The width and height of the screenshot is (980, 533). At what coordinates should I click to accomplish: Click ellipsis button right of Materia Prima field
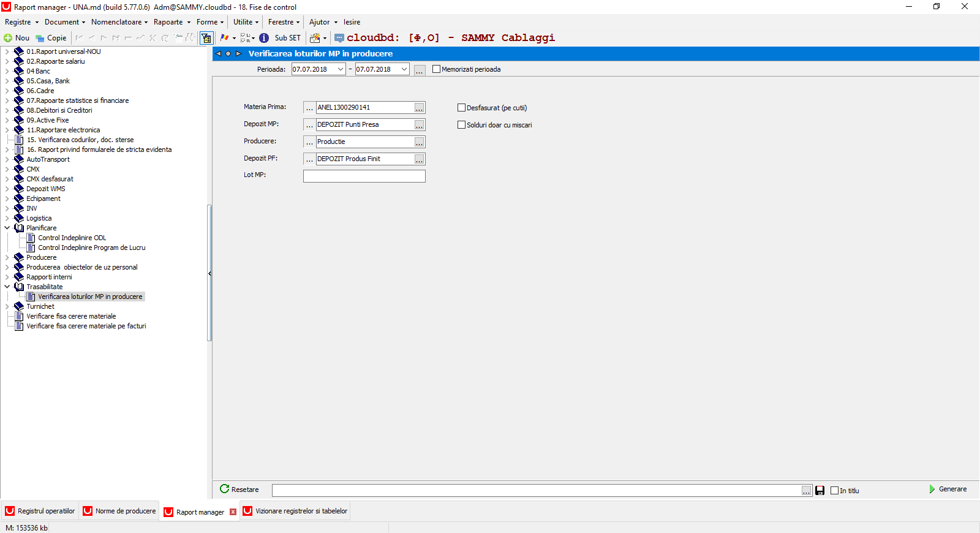419,108
